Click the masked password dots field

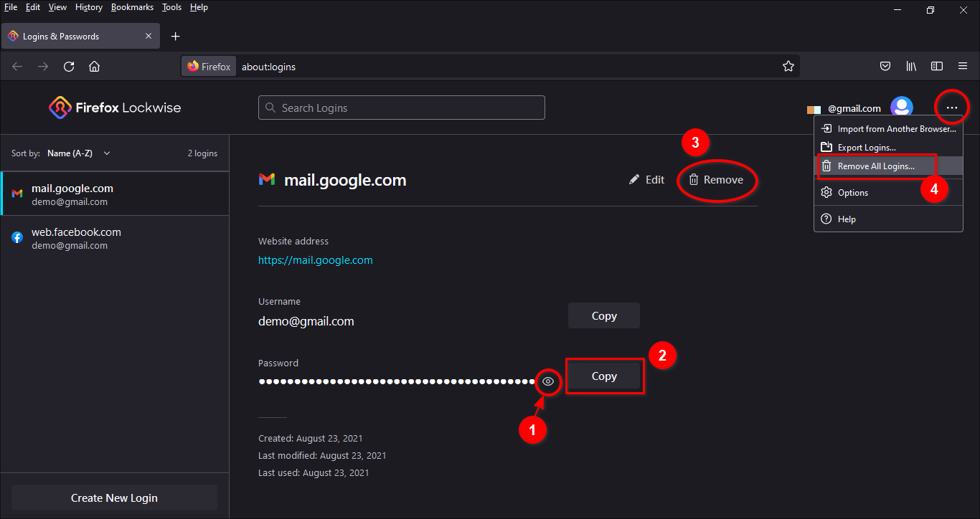397,381
